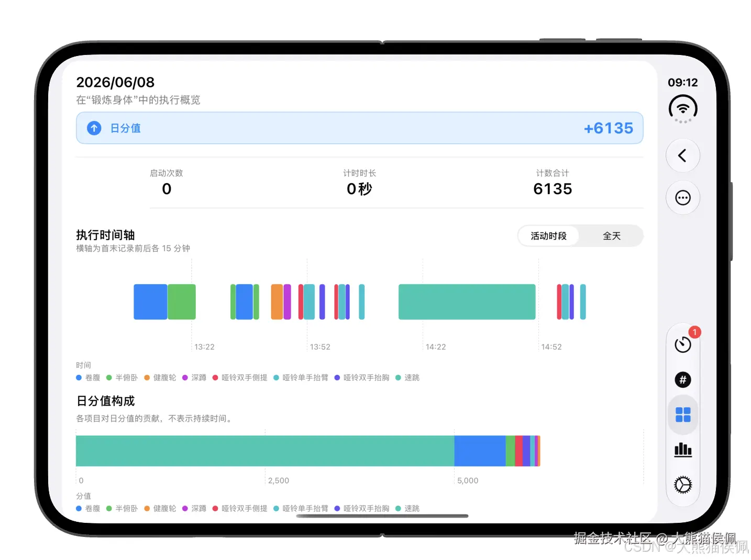Tap the Wi-Fi status icon
The height and width of the screenshot is (560, 751).
[x=683, y=109]
